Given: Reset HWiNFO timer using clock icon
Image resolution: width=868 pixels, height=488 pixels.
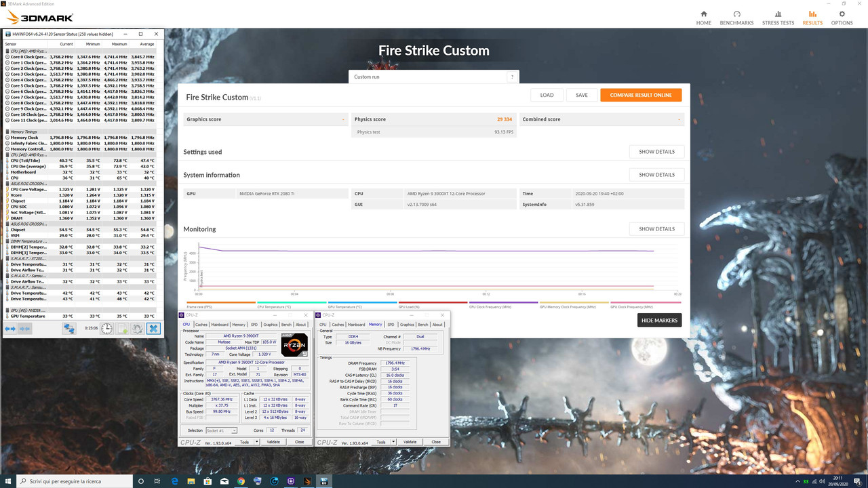Looking at the screenshot, I should [107, 329].
